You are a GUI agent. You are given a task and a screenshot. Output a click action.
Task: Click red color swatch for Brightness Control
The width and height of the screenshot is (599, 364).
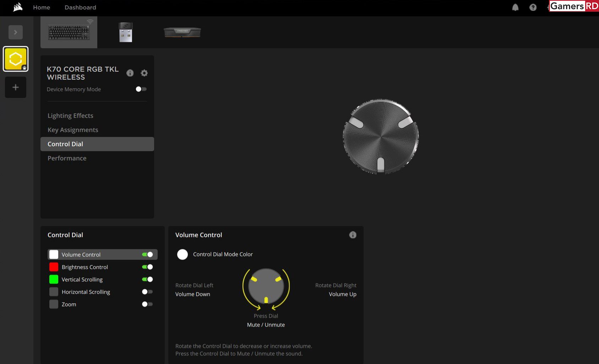pos(54,267)
